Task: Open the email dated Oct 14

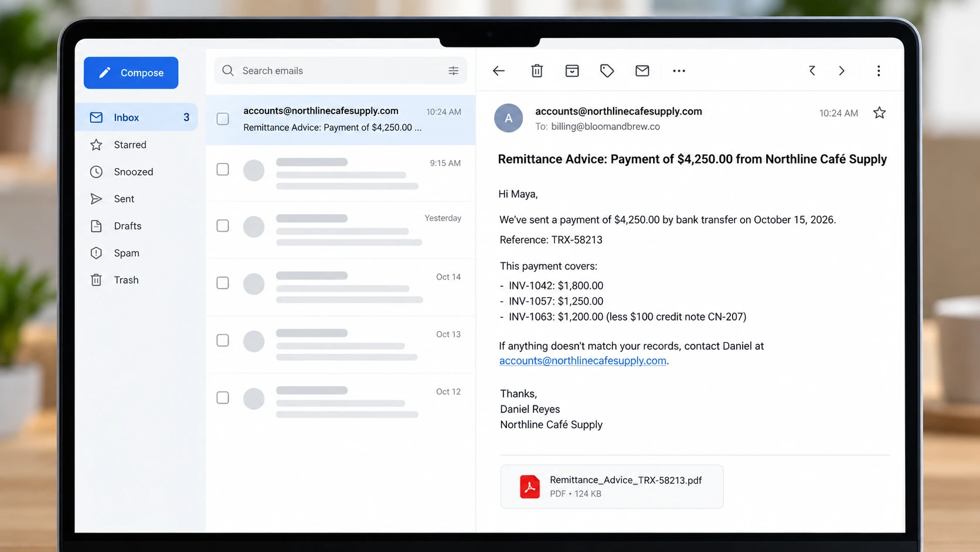Action: (341, 287)
